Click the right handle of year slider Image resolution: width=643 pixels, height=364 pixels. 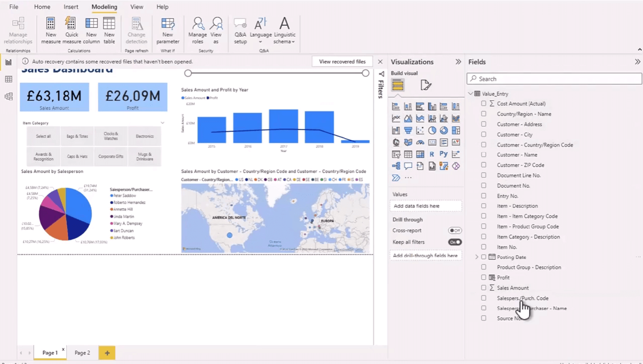[365, 73]
